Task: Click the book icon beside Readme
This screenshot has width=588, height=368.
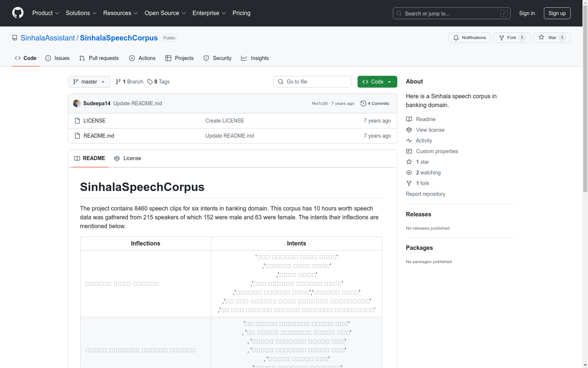Action: [409, 119]
